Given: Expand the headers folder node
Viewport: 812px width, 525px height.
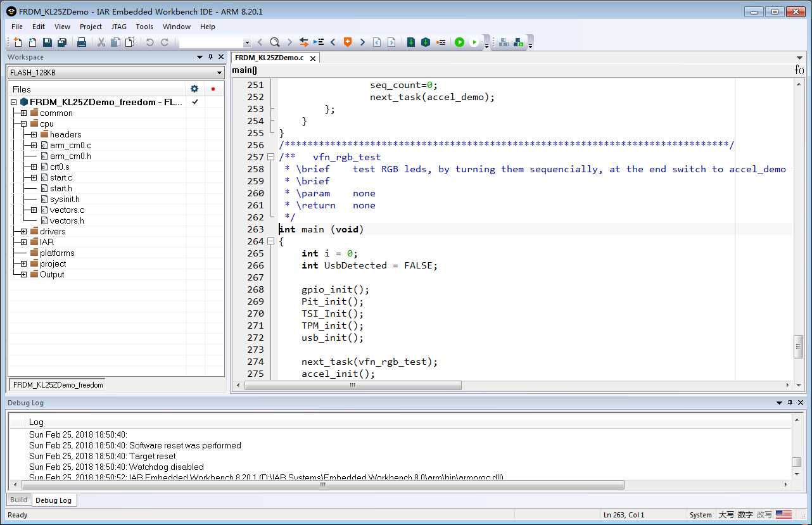Looking at the screenshot, I should [34, 135].
